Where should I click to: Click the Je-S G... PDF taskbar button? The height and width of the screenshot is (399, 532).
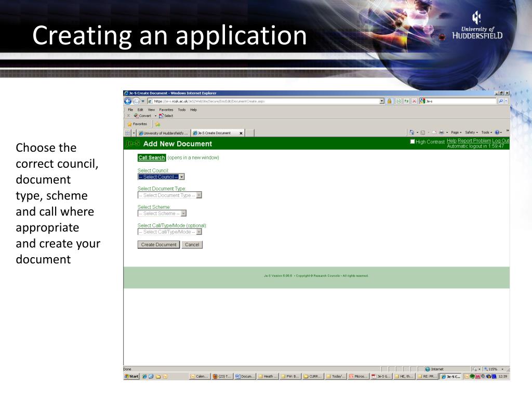381,376
